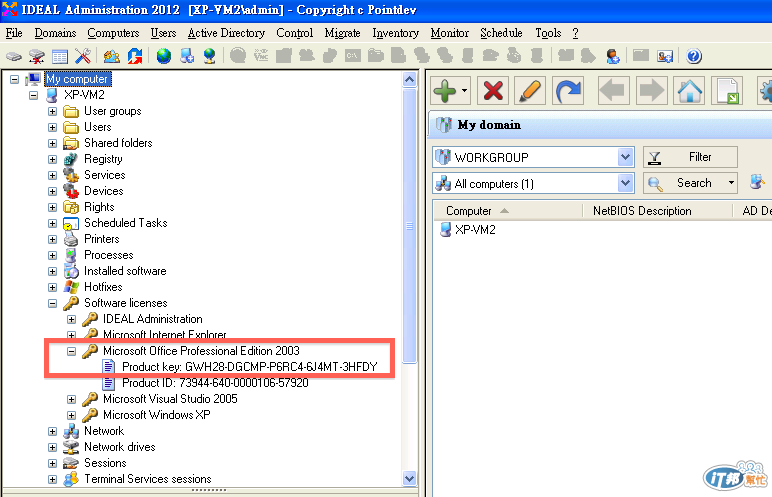Click the tree scrollbar down arrow
The image size is (772, 497).
(409, 478)
